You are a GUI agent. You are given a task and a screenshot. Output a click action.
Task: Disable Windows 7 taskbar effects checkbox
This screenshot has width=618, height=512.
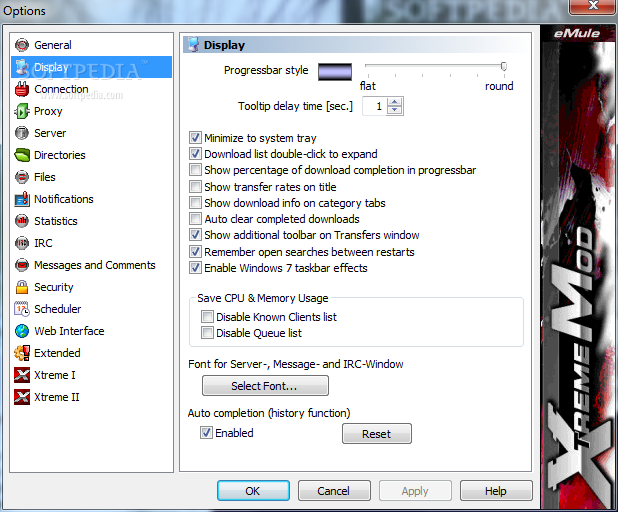point(195,268)
